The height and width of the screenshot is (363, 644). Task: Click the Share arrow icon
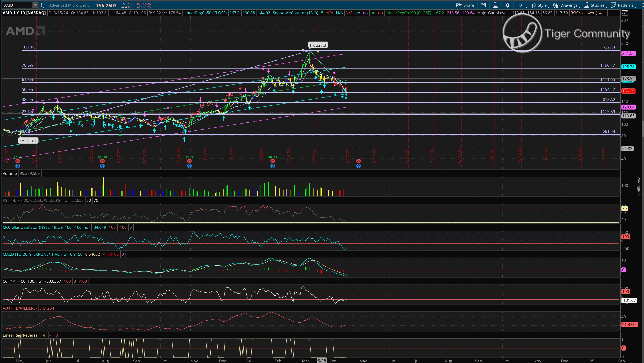tap(459, 5)
